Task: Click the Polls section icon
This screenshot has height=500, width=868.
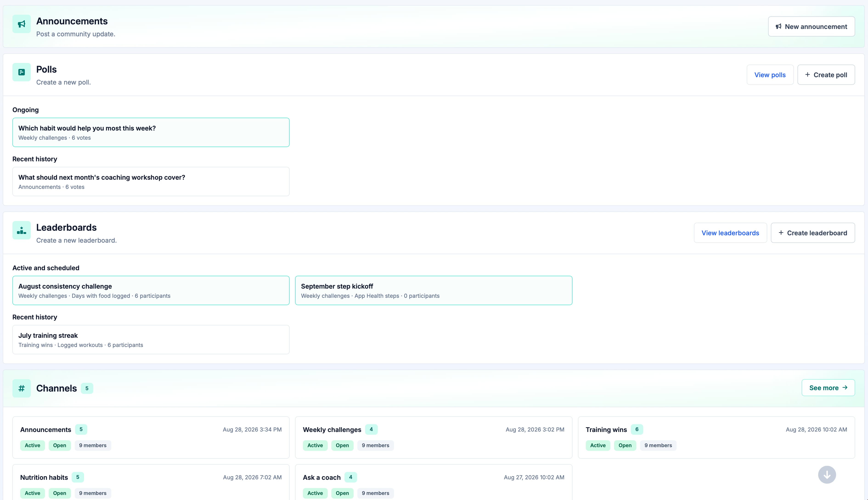Action: 21,72
